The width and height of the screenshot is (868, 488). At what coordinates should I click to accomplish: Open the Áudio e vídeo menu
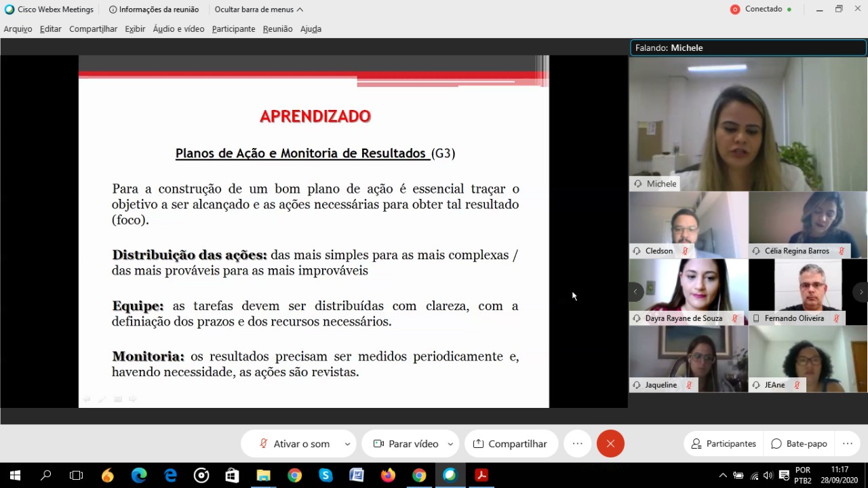178,29
